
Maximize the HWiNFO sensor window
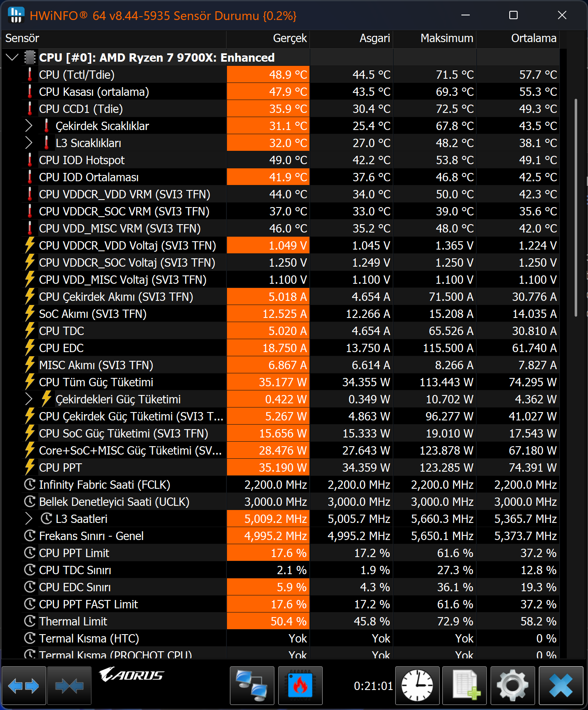point(513,15)
